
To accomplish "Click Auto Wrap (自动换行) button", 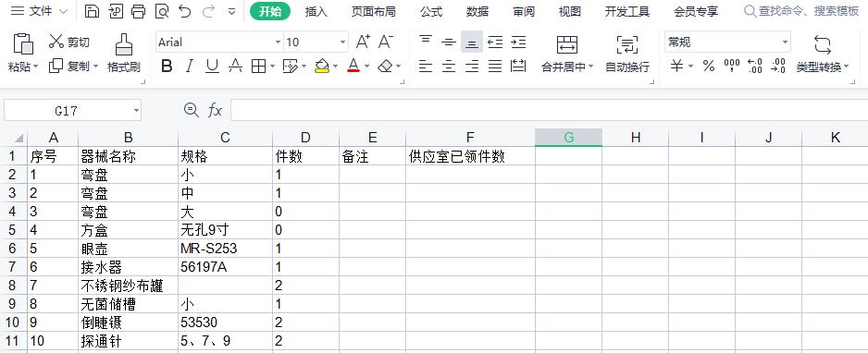I will point(627,54).
